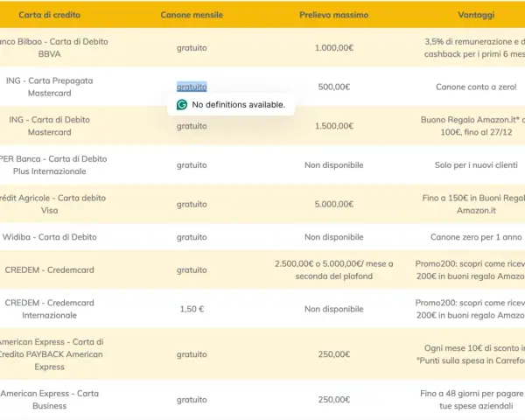
Task: Click 250,00€ in the PAYBACK American Express row
Action: click(334, 354)
